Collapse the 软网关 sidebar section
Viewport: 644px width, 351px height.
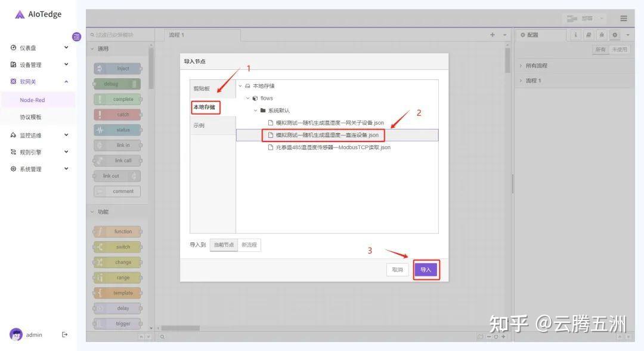coord(66,81)
